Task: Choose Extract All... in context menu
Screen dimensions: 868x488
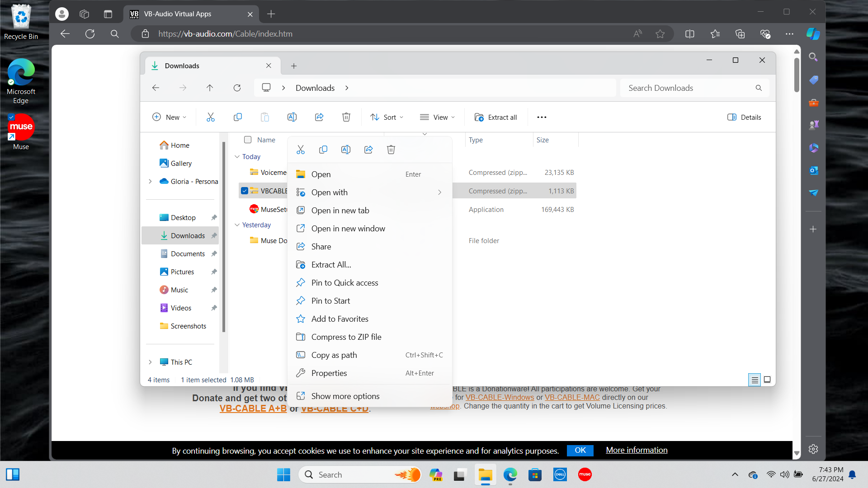Action: (x=370, y=265)
